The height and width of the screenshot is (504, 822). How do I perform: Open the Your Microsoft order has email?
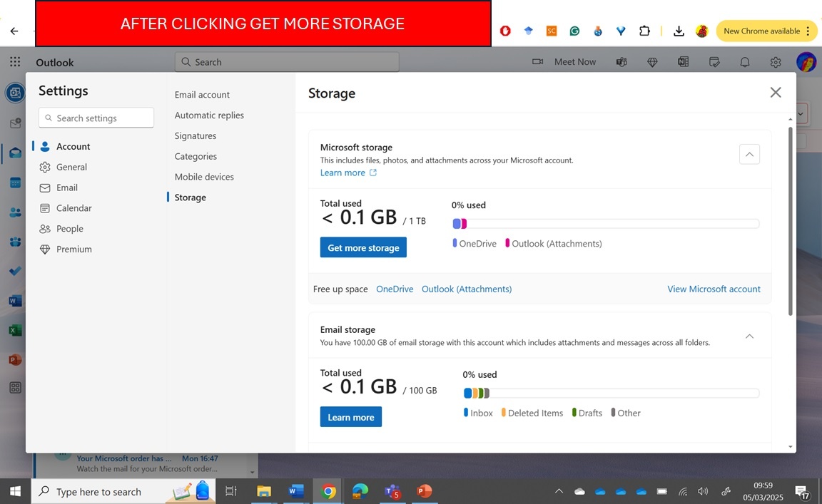(x=144, y=463)
